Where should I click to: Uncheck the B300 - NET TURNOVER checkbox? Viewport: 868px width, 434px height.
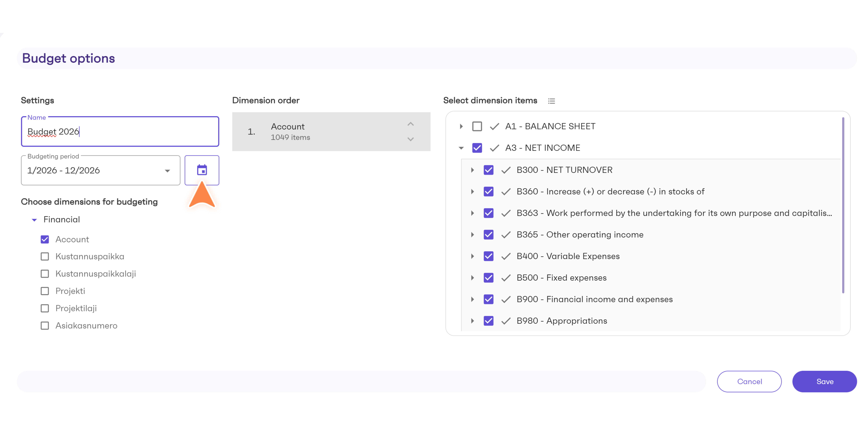click(489, 170)
